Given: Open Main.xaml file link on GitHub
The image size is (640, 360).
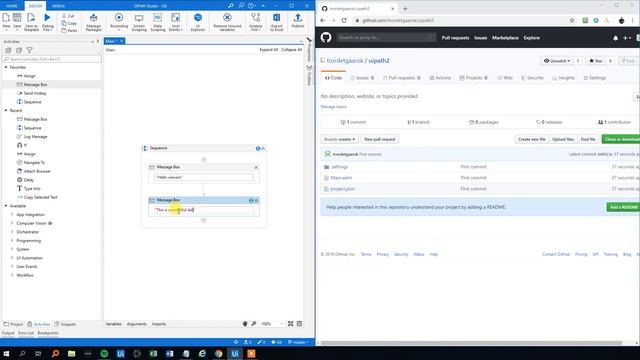Looking at the screenshot, I should [x=341, y=178].
